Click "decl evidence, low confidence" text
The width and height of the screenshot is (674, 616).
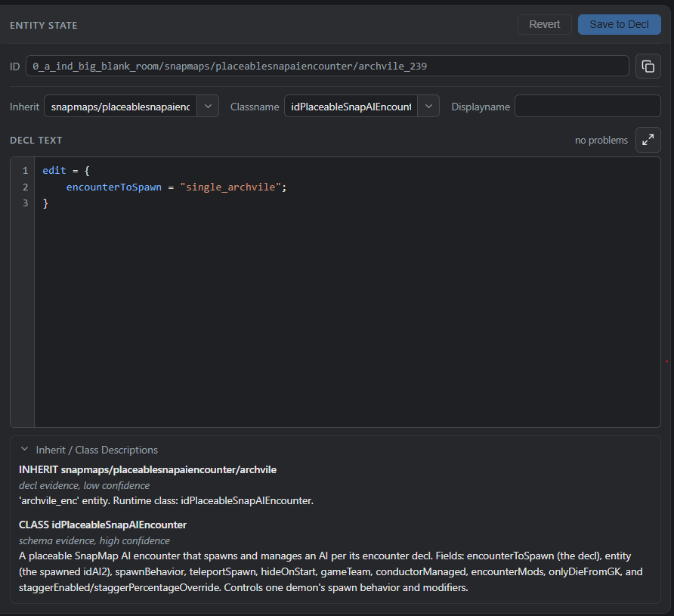[85, 485]
